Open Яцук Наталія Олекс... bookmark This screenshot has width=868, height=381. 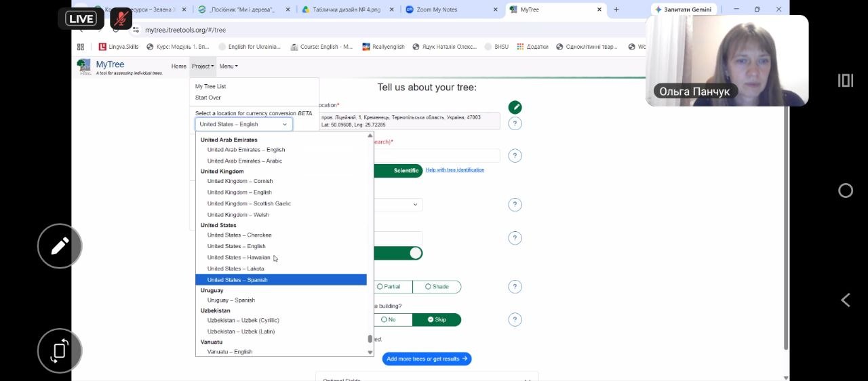(x=444, y=47)
